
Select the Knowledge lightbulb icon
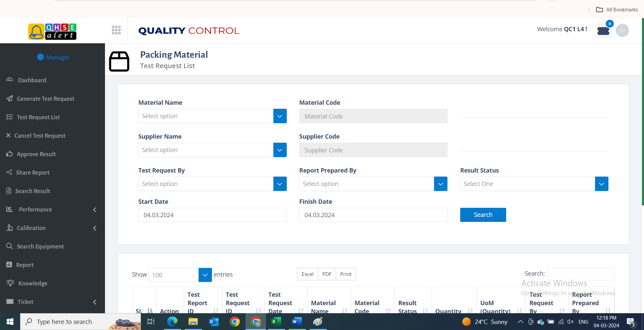[10, 283]
